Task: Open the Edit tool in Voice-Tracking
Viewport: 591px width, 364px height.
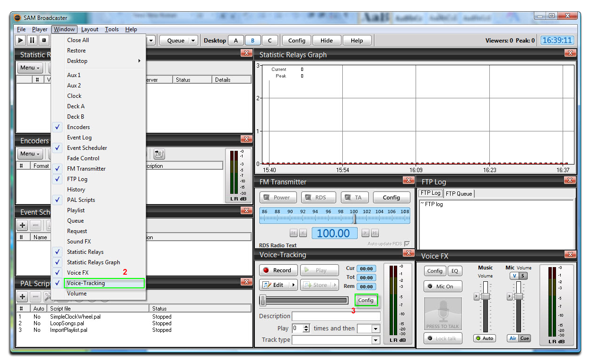Action: coord(276,285)
